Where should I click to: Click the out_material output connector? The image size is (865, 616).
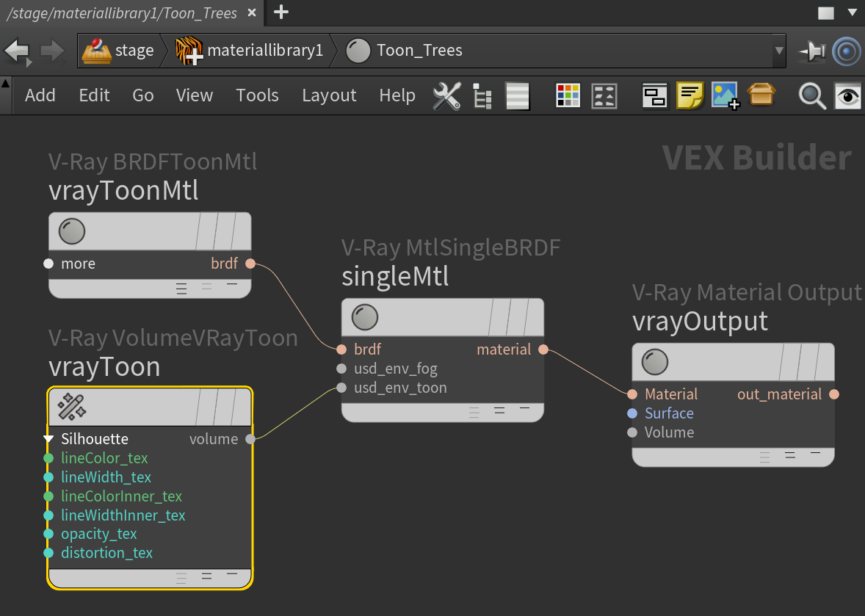click(834, 394)
